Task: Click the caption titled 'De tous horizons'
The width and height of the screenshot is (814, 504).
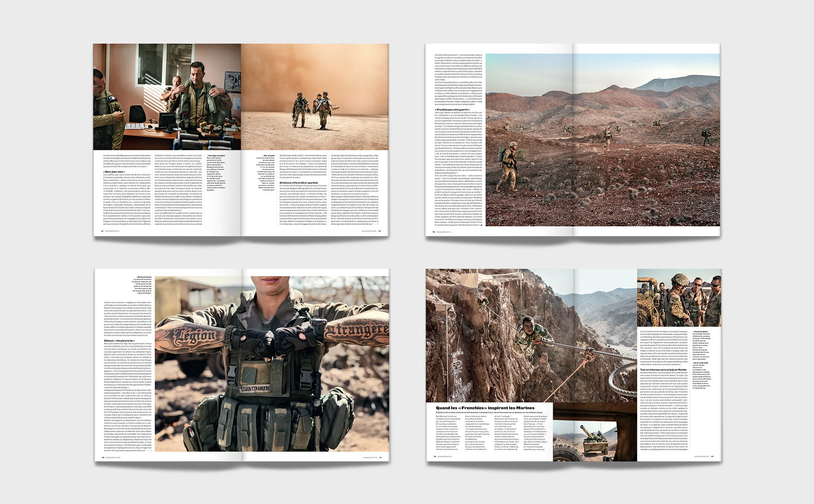Action: pos(142,285)
